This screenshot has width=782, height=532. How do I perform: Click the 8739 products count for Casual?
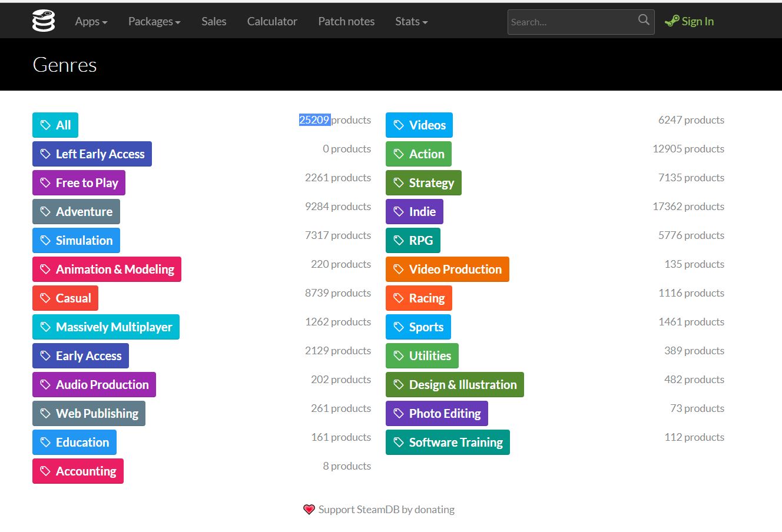pyautogui.click(x=338, y=292)
